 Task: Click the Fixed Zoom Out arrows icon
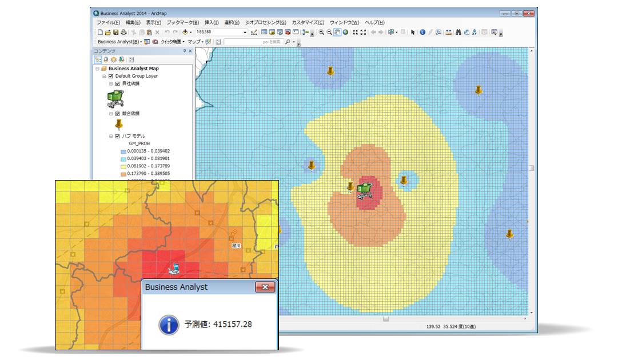click(363, 33)
